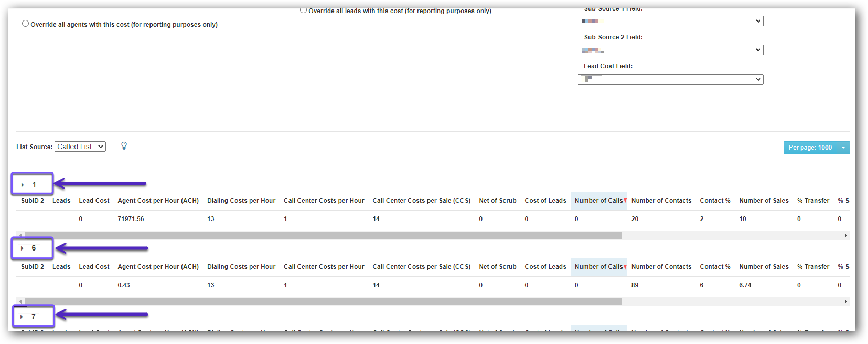Click group 6 scrollbar right arrow
The width and height of the screenshot is (868, 344).
click(x=846, y=302)
